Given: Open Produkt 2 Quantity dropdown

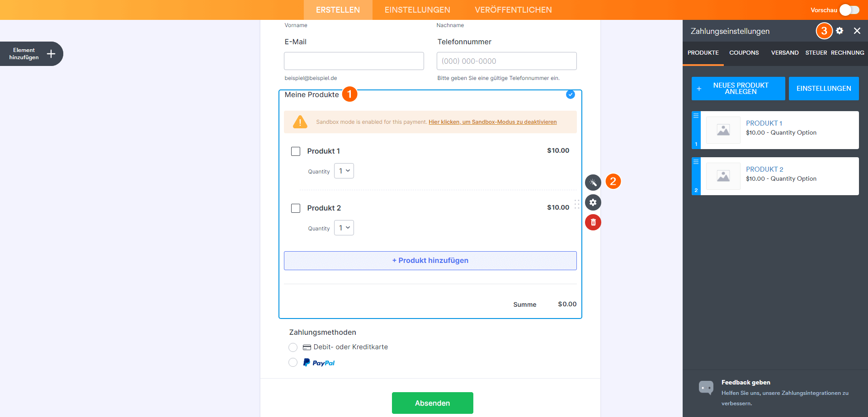Looking at the screenshot, I should tap(344, 228).
